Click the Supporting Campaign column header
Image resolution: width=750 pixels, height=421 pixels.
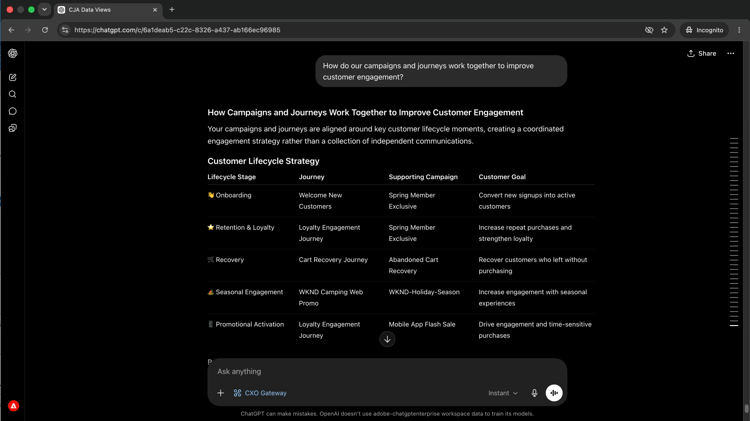(423, 177)
